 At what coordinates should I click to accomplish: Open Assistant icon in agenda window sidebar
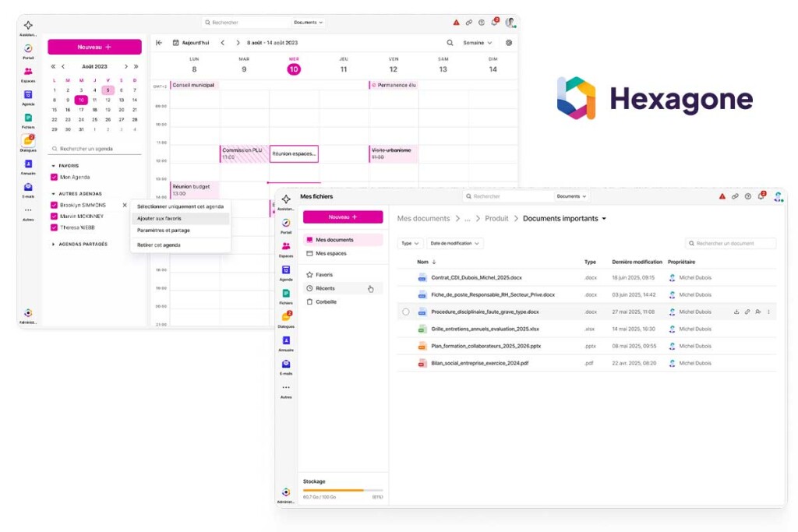(28, 25)
